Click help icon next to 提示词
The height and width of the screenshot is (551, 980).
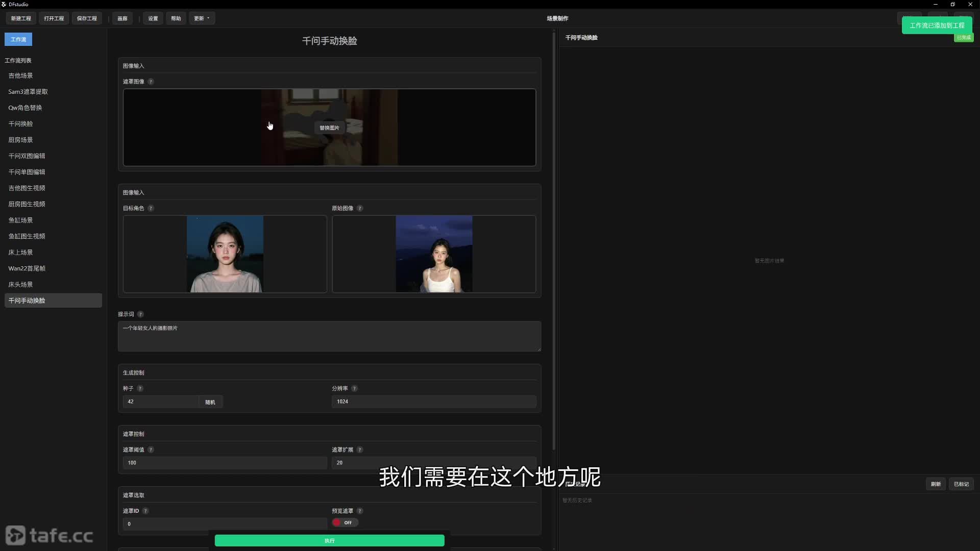[140, 314]
